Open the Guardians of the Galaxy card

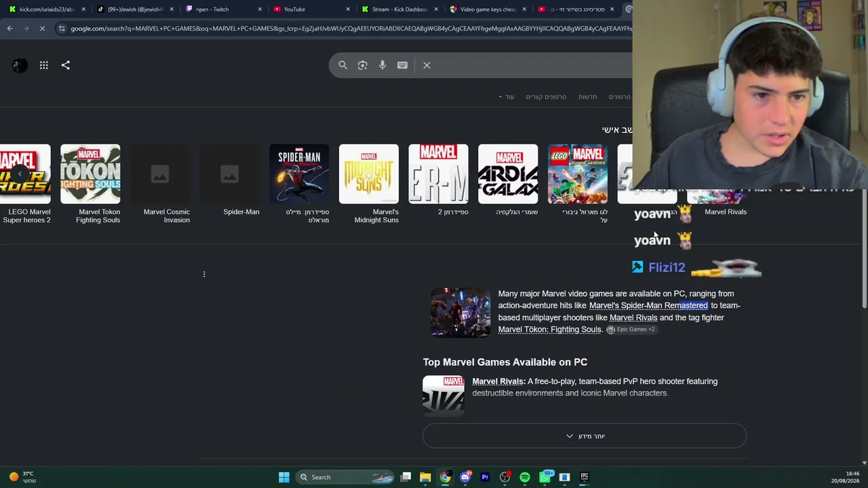pyautogui.click(x=508, y=180)
